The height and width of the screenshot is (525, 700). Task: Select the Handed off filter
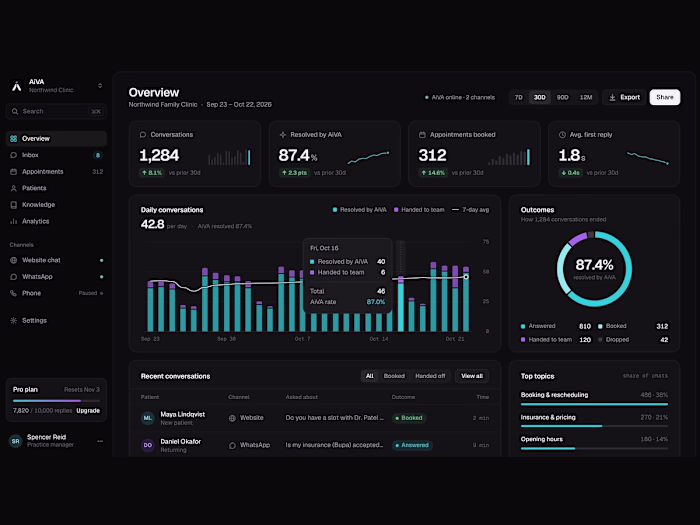tap(430, 376)
